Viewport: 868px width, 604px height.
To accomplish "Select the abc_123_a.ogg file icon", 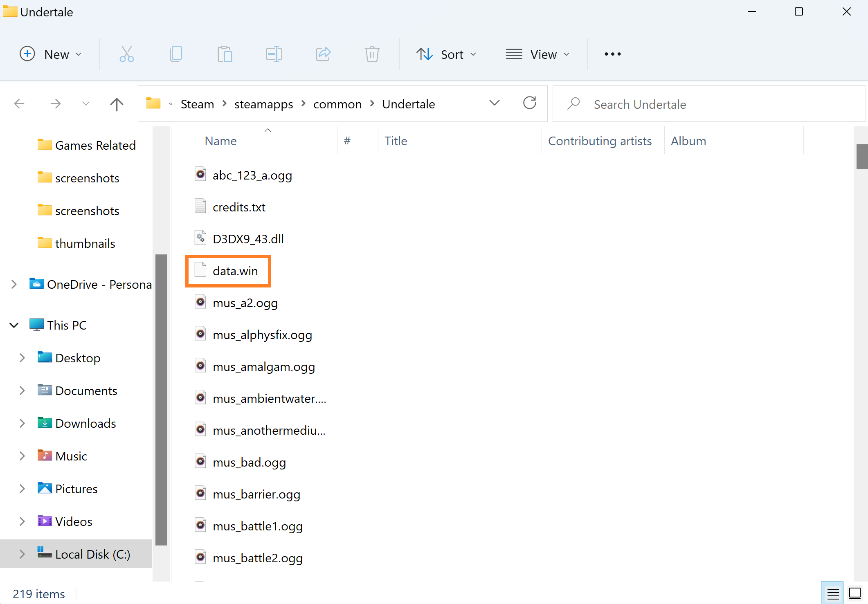I will [200, 175].
